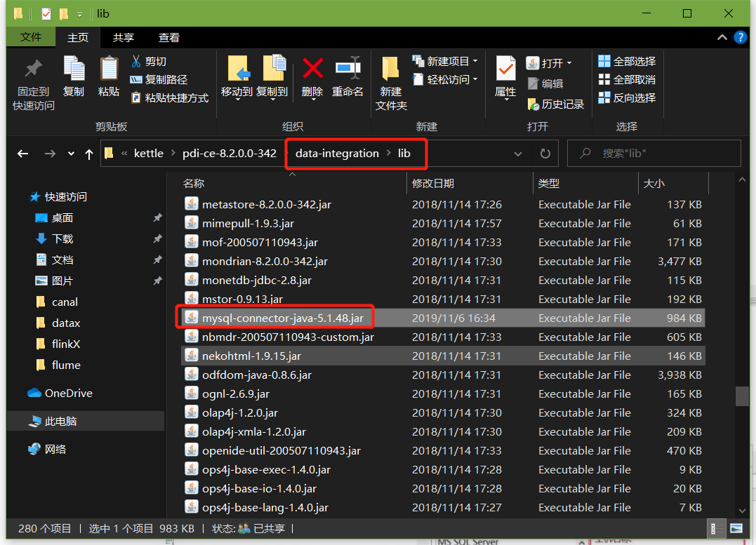Refresh the lib folder view
Image resolution: width=756 pixels, height=545 pixels.
coord(545,154)
